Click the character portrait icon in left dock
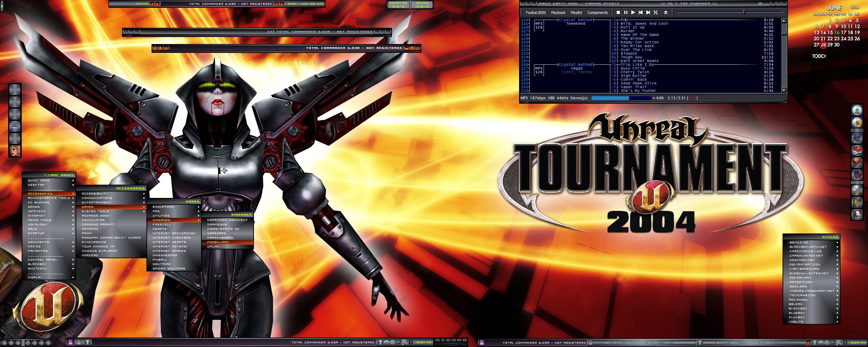 pos(15,151)
